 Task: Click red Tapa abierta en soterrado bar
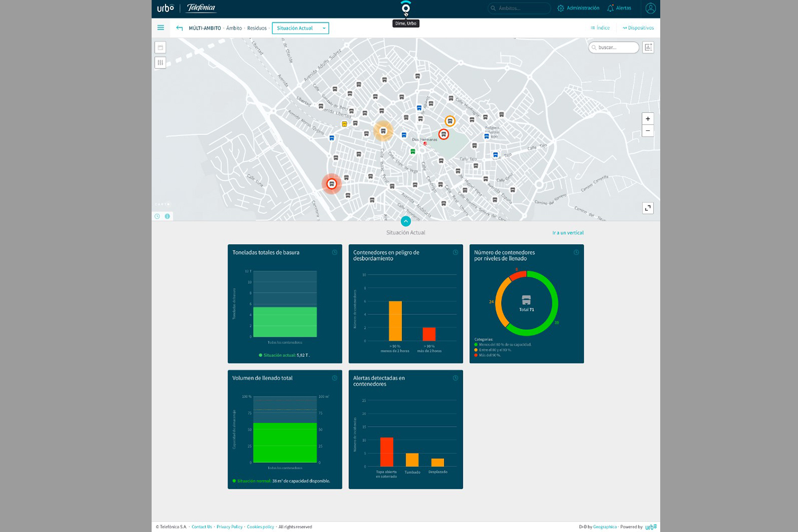(x=387, y=452)
